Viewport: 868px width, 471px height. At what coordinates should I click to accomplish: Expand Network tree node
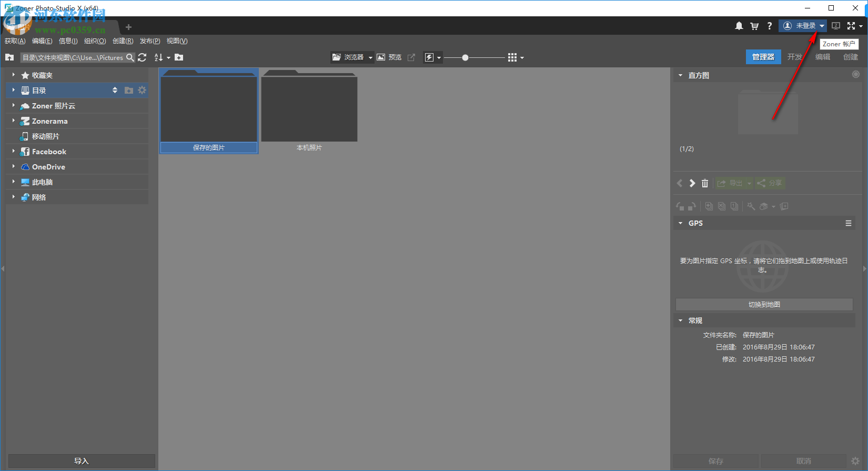14,197
